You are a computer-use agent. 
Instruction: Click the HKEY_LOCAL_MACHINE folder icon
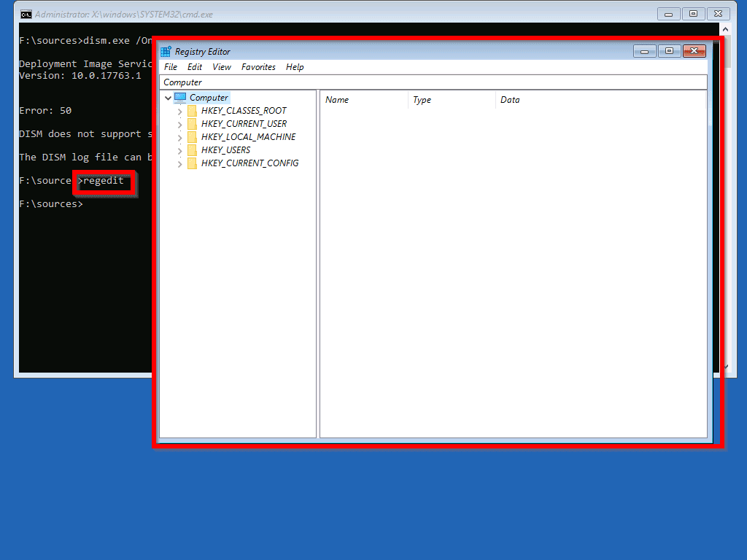point(193,137)
